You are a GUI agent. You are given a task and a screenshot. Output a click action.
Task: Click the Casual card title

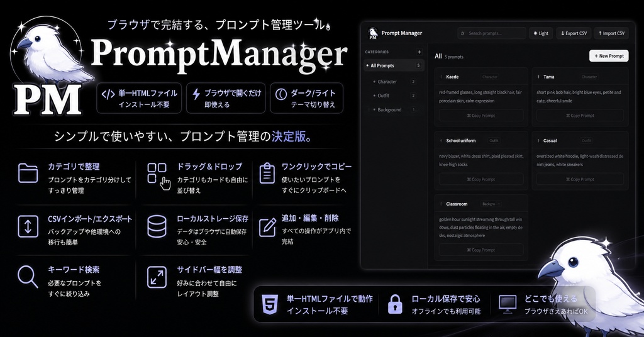550,140
